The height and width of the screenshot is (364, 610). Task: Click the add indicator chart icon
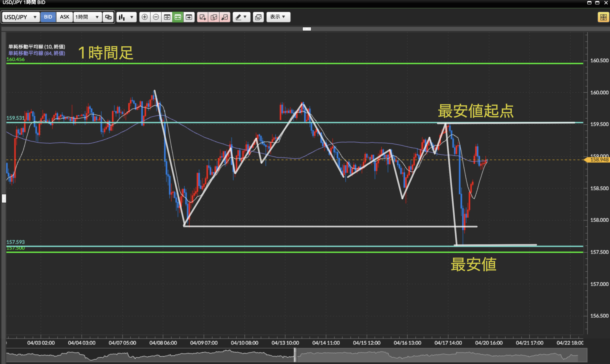[x=203, y=17]
